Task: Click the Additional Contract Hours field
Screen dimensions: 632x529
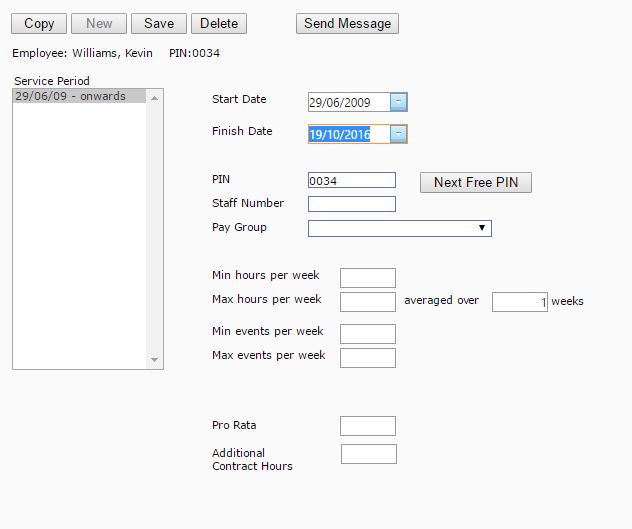Action: [x=368, y=454]
